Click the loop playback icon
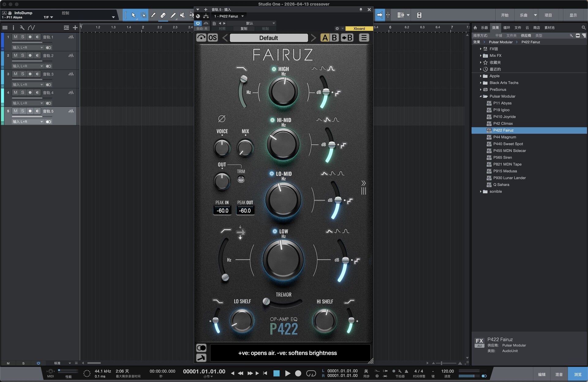Viewport: 588px width, 382px height. click(x=311, y=373)
